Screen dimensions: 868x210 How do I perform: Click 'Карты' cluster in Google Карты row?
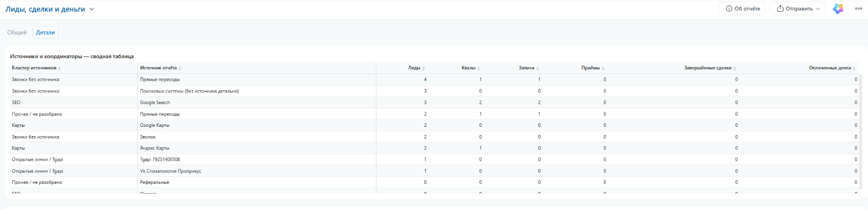point(19,125)
